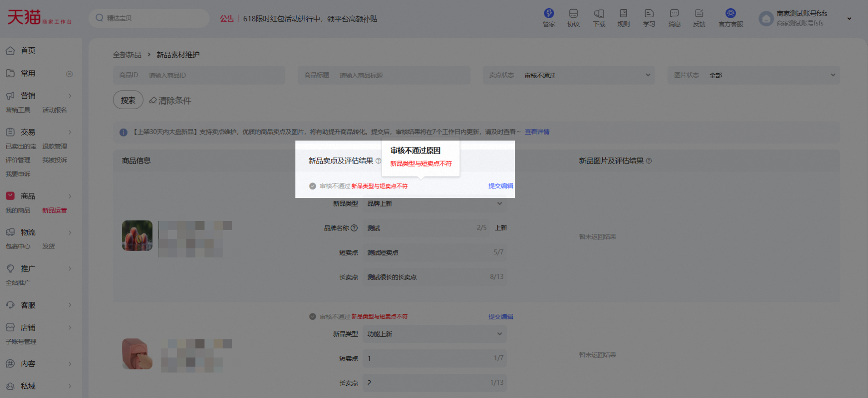Click the 首页 home icon in sidebar

[x=10, y=50]
